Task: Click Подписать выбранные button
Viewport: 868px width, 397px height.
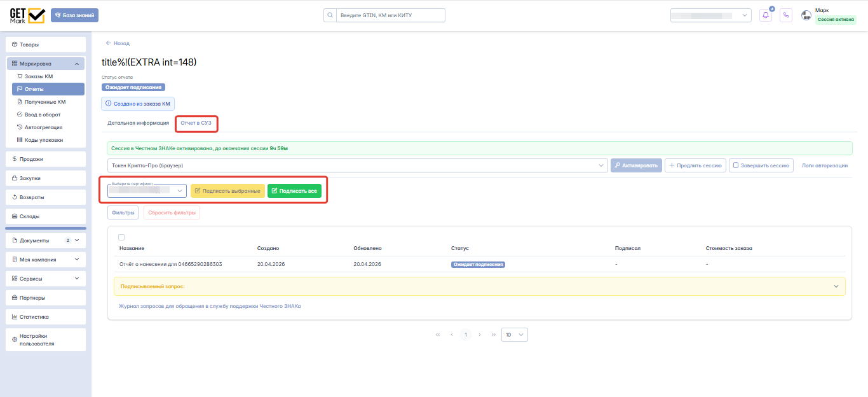Action: [x=227, y=191]
